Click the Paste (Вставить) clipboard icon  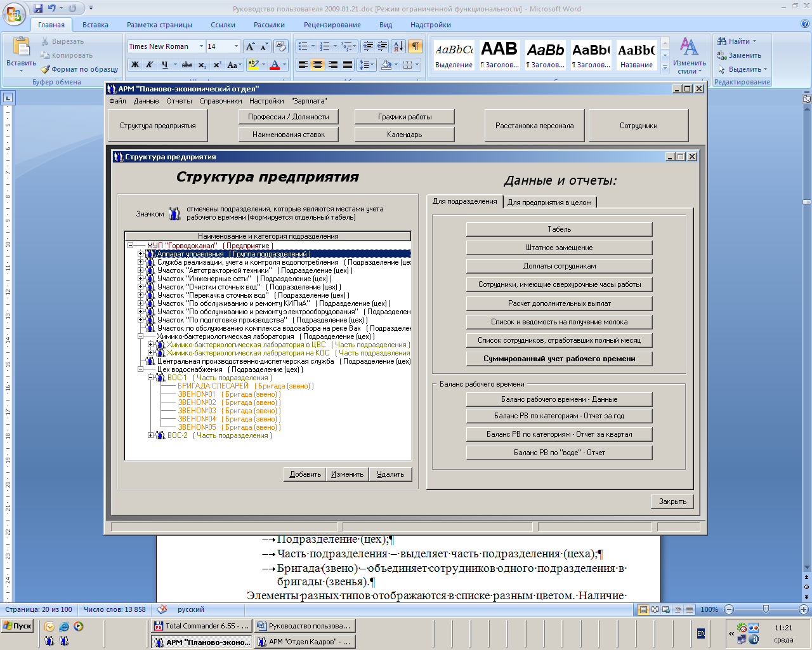[x=22, y=48]
